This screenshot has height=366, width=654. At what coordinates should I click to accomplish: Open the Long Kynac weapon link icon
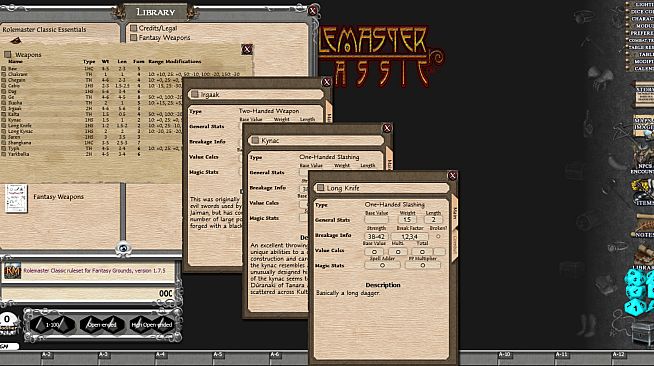pyautogui.click(x=3, y=131)
